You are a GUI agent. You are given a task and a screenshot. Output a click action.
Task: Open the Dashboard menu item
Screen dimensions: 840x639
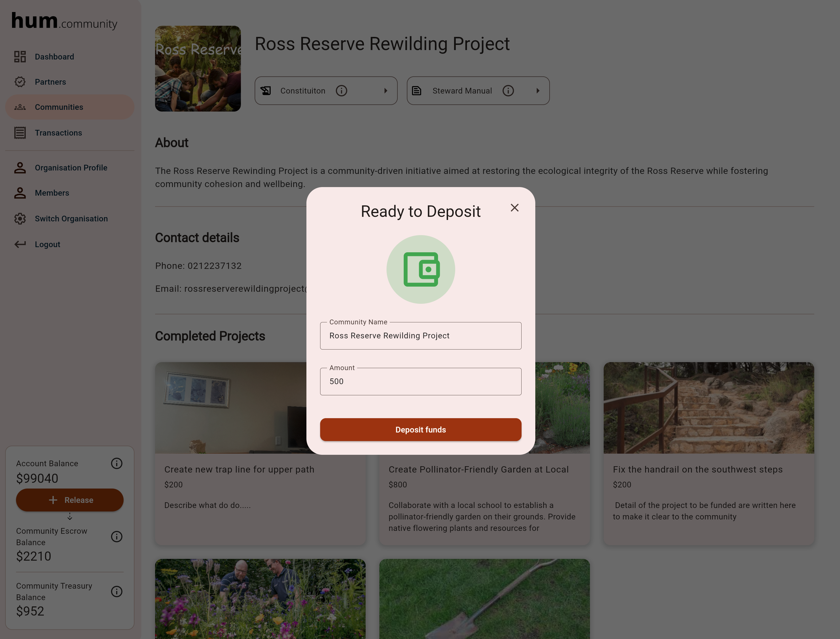54,57
